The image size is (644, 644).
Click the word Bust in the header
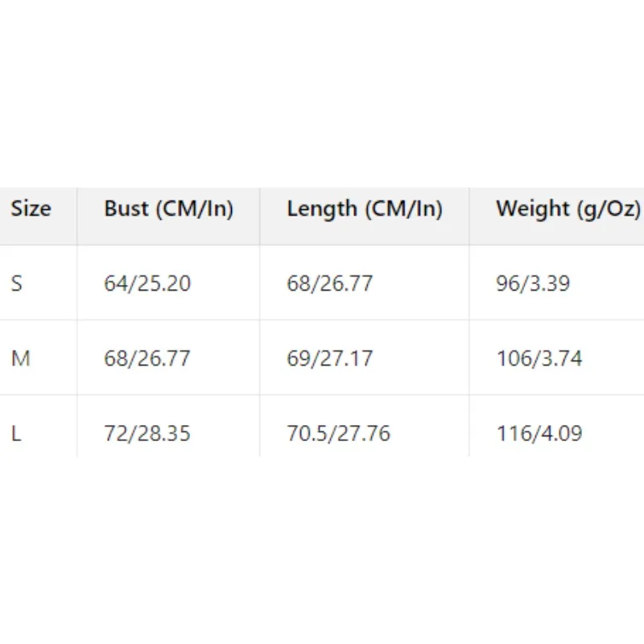(127, 209)
